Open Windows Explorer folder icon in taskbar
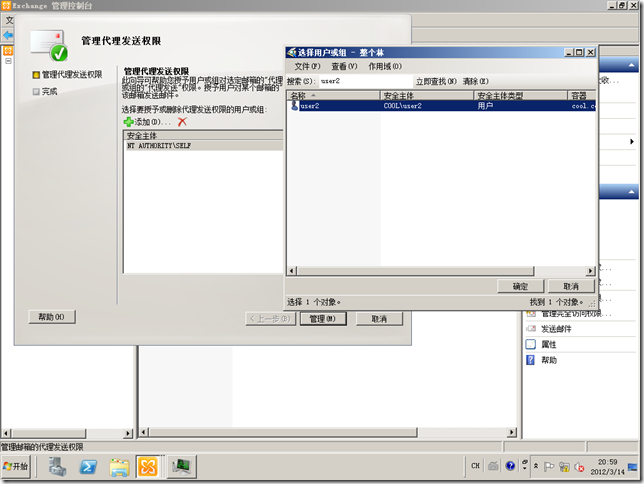 point(119,466)
